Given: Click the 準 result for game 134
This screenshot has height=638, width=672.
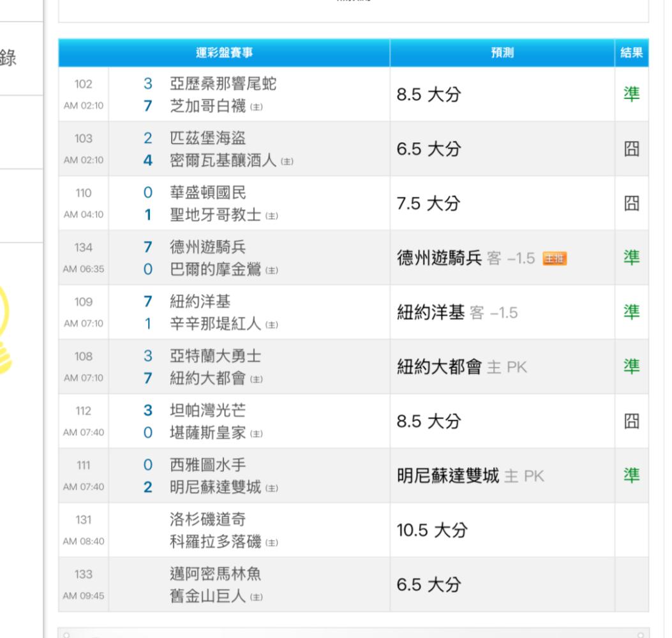Looking at the screenshot, I should tap(631, 257).
